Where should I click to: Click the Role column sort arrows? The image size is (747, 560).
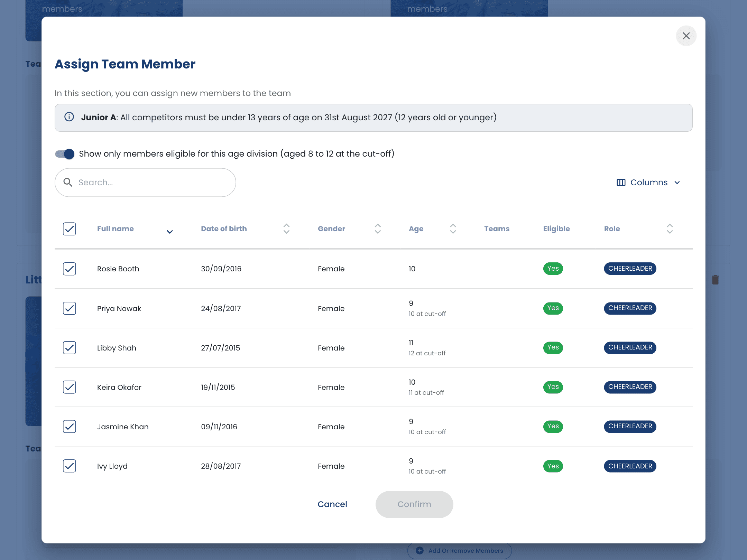coord(670,228)
